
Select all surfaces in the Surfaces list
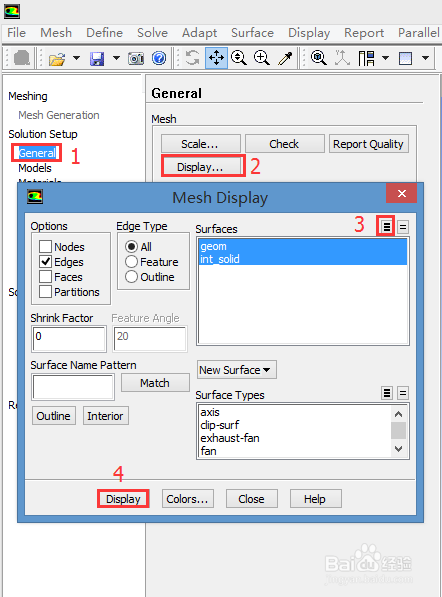point(386,227)
